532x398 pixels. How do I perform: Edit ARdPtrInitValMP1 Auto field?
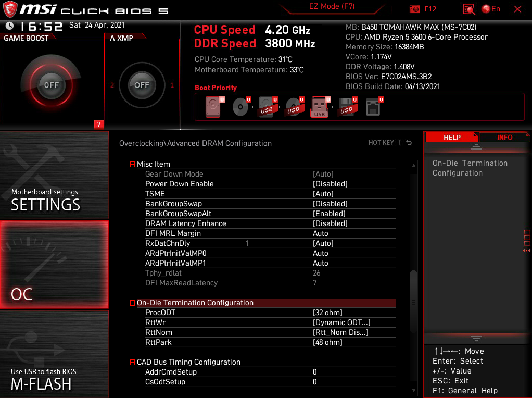[x=320, y=263]
